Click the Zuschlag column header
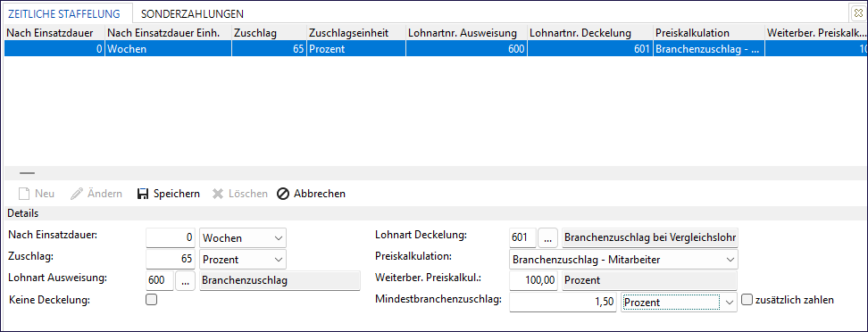 pos(270,33)
